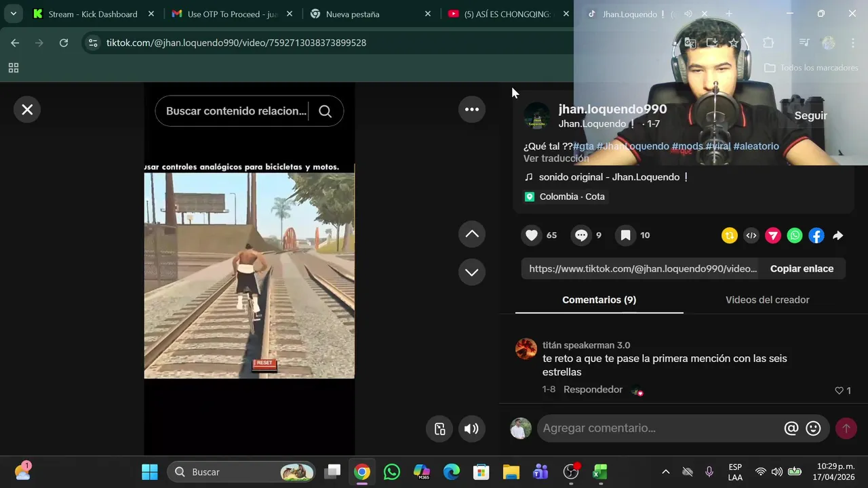Open WhatsApp from the taskbar
The width and height of the screenshot is (868, 488).
391,472
